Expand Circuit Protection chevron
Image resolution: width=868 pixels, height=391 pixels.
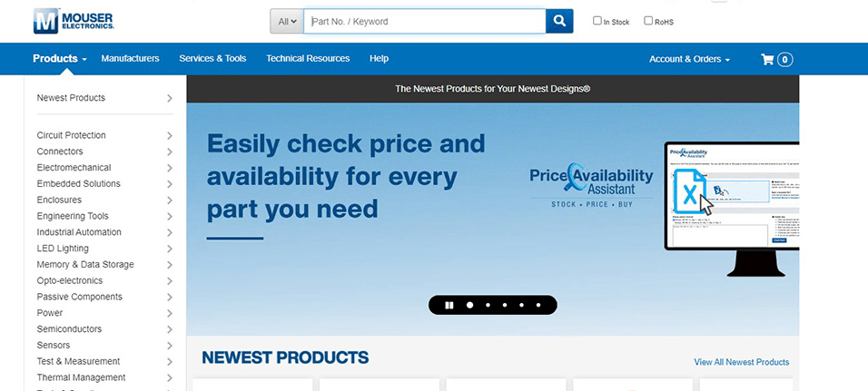(x=170, y=135)
